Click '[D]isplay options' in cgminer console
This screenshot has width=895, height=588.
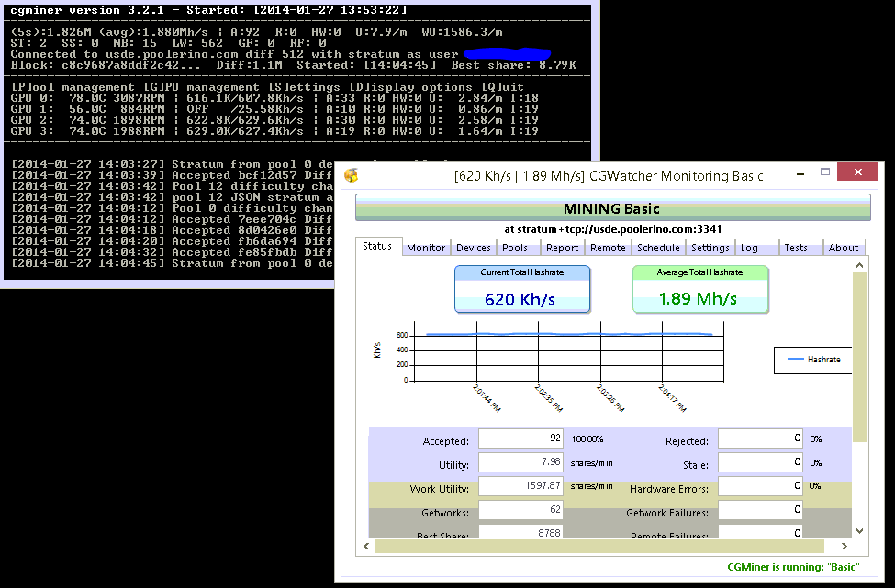(x=411, y=87)
